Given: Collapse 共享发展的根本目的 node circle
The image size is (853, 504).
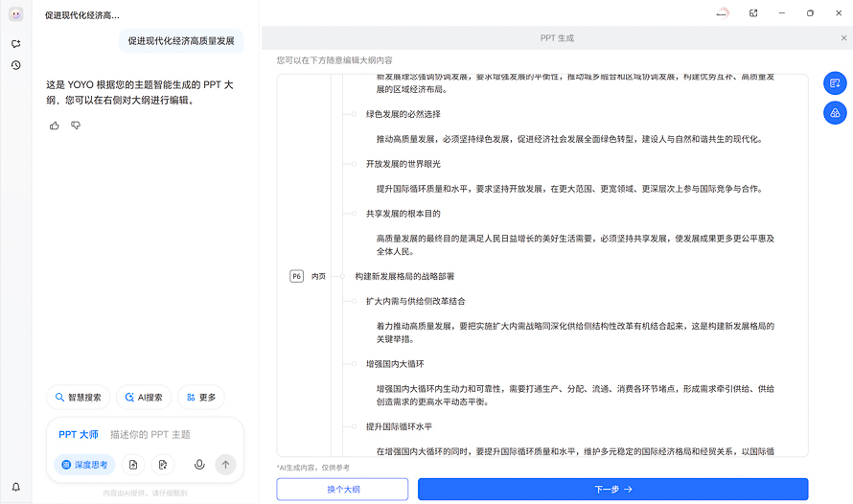Looking at the screenshot, I should (x=354, y=214).
